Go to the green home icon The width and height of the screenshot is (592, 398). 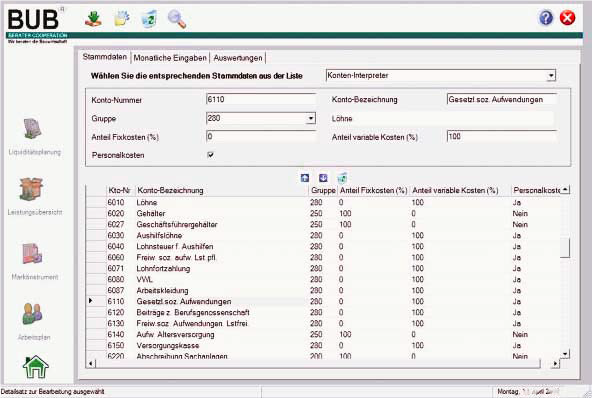tap(36, 367)
